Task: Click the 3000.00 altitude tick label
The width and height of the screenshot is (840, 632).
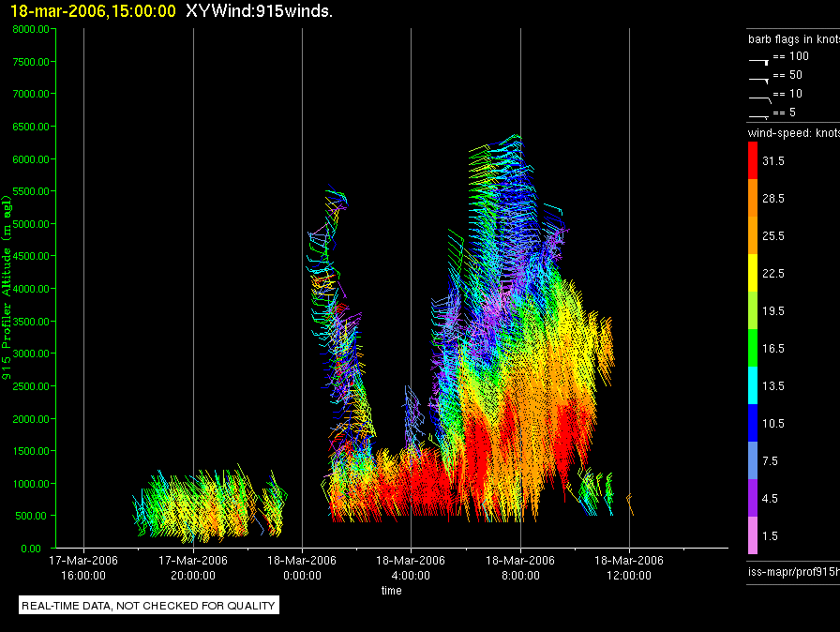Action: tap(31, 354)
